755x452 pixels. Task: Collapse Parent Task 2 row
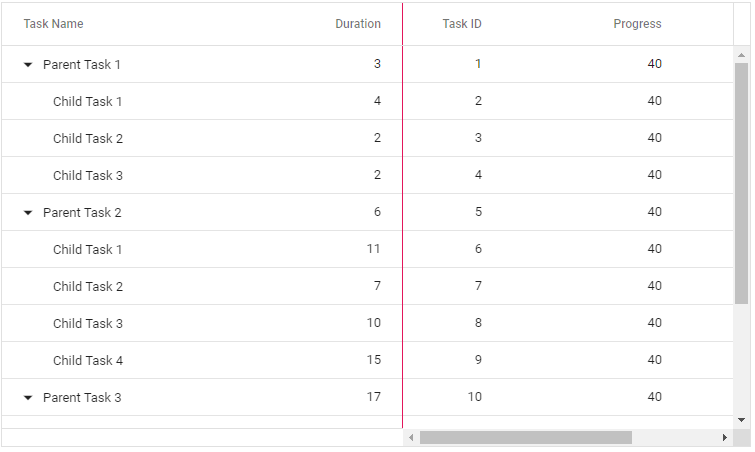(x=28, y=213)
